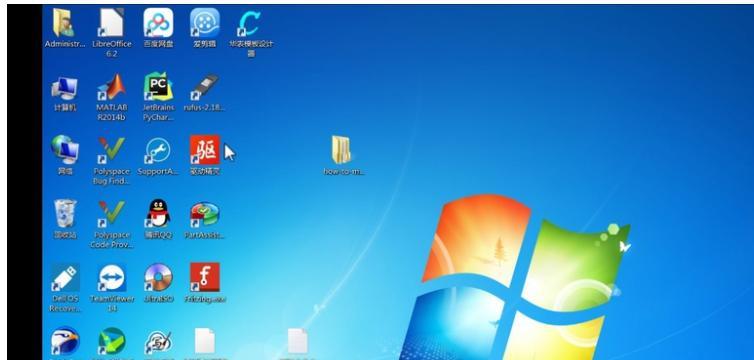This screenshot has height=360, width=754.
Task: Select the eagle head shortcut icon
Action: [65, 342]
